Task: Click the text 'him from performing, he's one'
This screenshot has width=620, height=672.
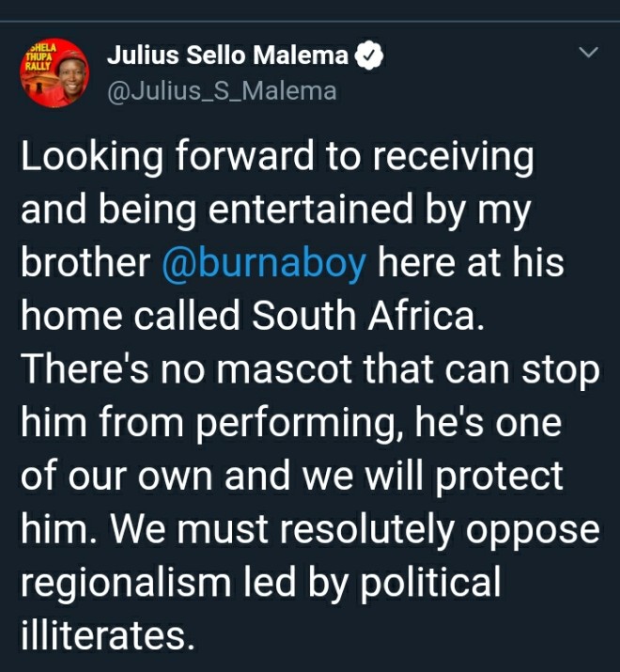Action: click(x=291, y=424)
